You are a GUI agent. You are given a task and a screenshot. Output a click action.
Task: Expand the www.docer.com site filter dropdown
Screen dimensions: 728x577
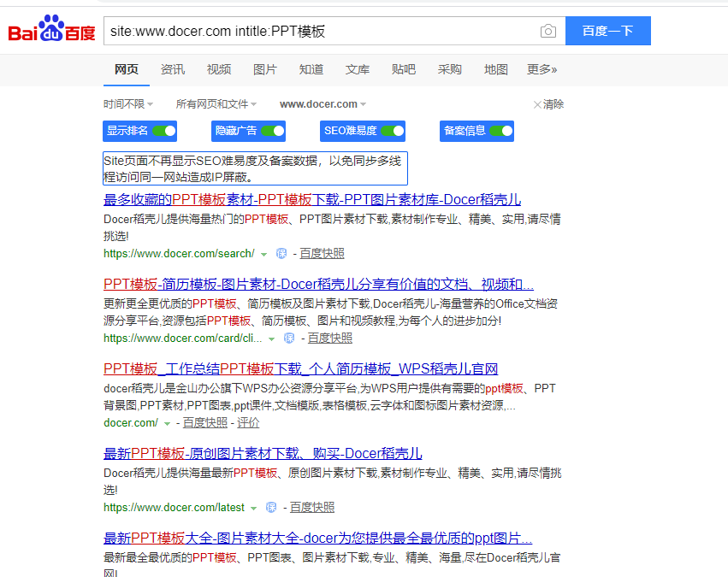point(323,104)
